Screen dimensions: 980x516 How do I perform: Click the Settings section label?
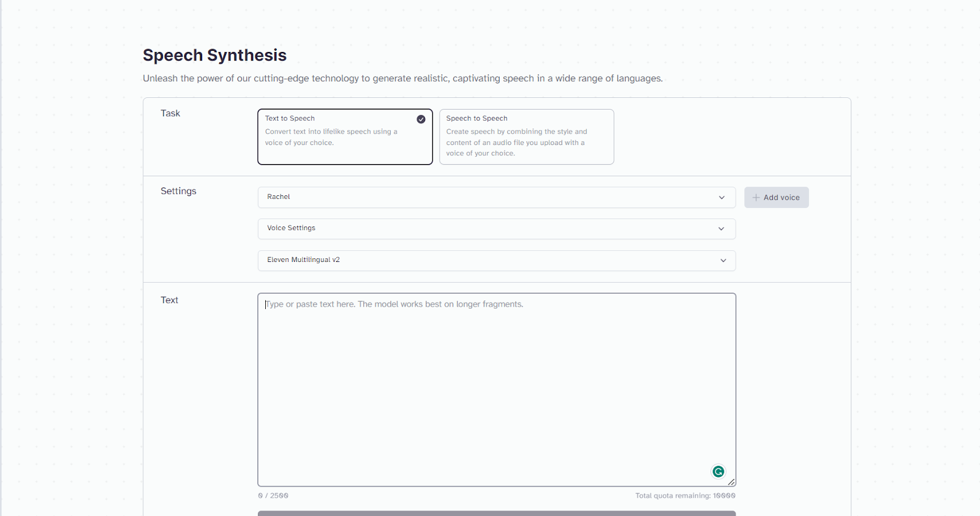178,191
